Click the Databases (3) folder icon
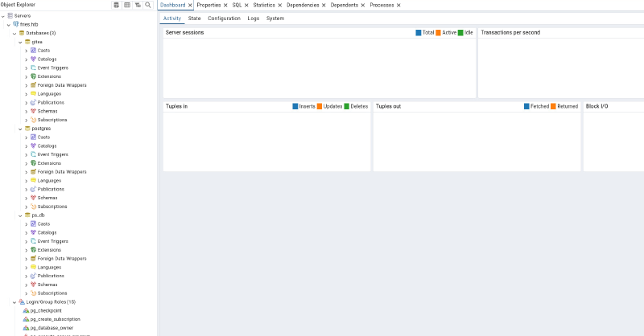This screenshot has width=644, height=336. pos(22,33)
